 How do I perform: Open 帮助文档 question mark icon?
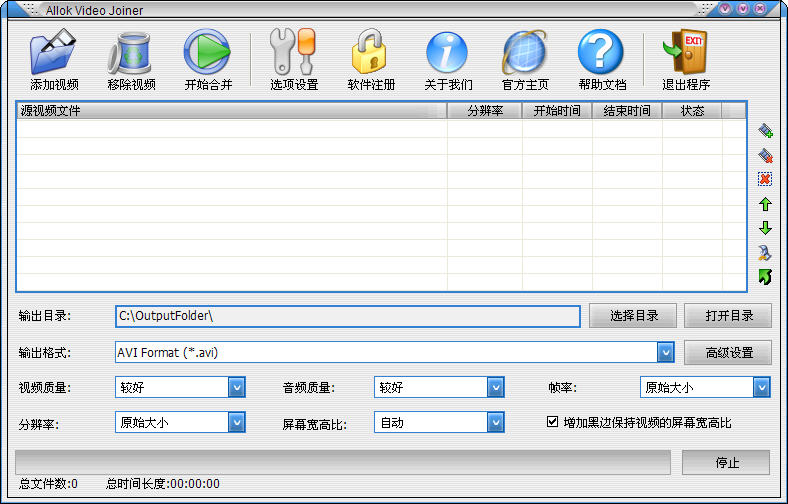(601, 52)
